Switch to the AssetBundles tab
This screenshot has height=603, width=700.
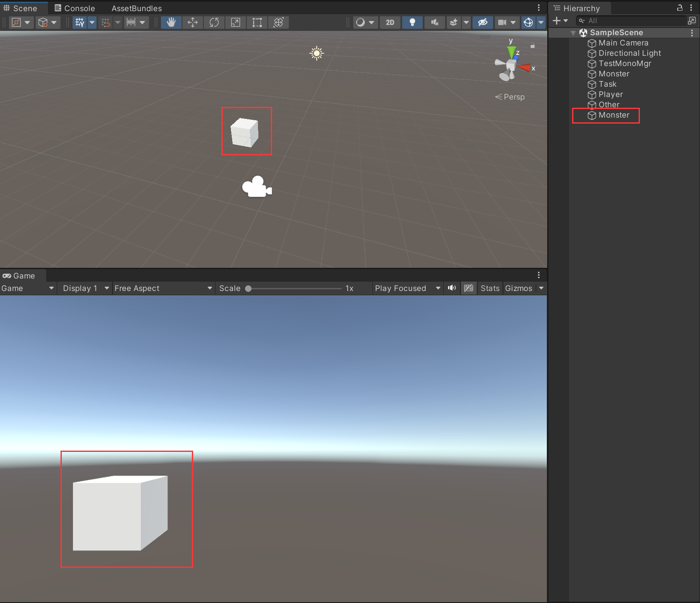pos(136,8)
